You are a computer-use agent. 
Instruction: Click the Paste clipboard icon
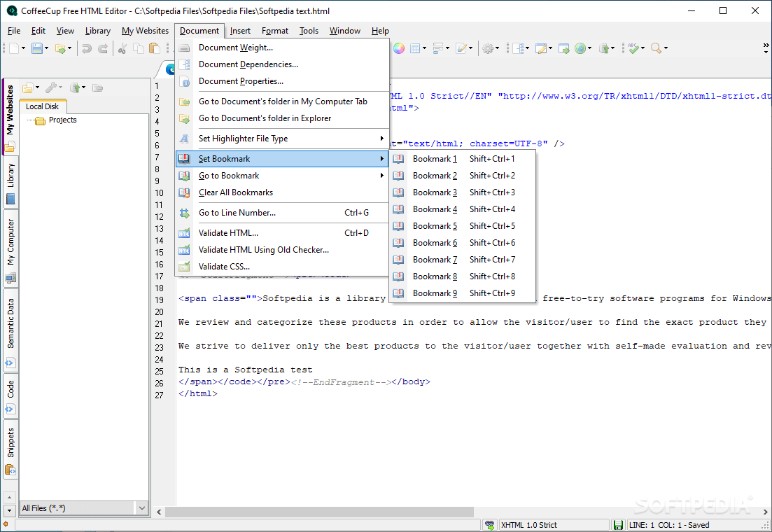pyautogui.click(x=155, y=48)
